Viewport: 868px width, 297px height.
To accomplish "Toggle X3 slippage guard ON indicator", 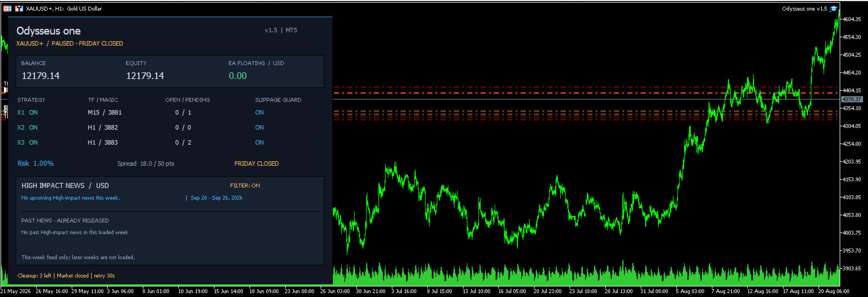I will [x=260, y=142].
